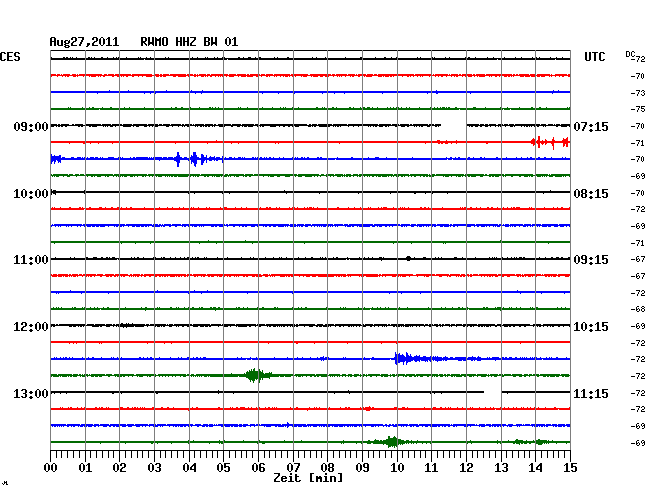Select minute axis tick label 13
Viewport: 650px width, 494px height.
click(x=501, y=467)
